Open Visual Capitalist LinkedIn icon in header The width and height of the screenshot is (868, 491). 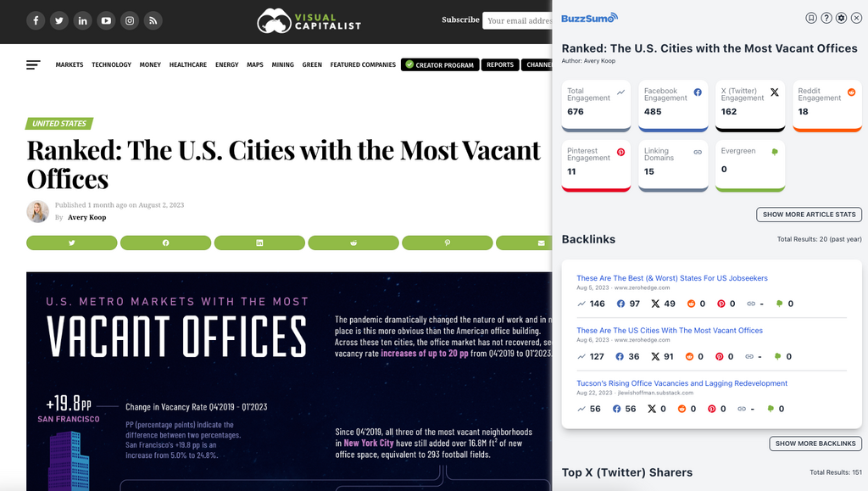82,20
